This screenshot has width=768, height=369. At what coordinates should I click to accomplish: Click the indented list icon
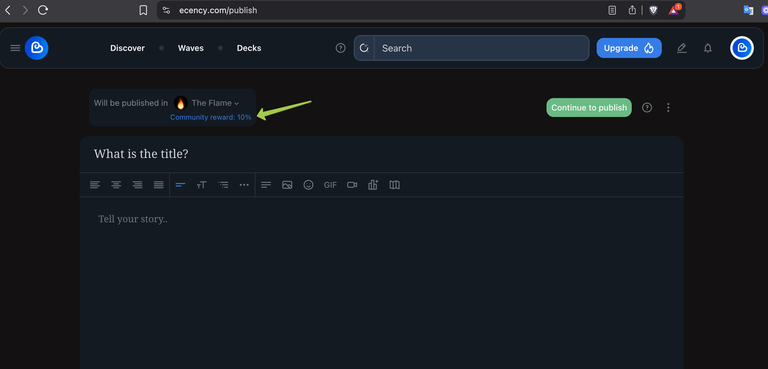point(223,185)
